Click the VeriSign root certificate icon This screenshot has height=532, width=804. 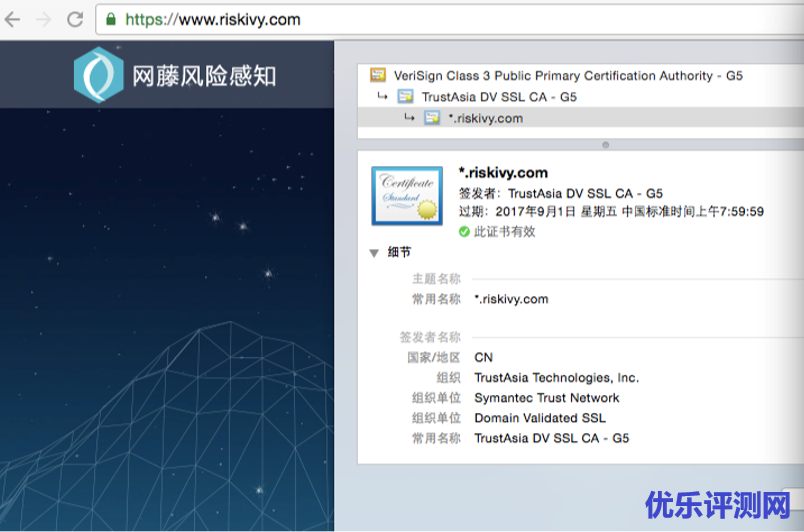coord(378,75)
